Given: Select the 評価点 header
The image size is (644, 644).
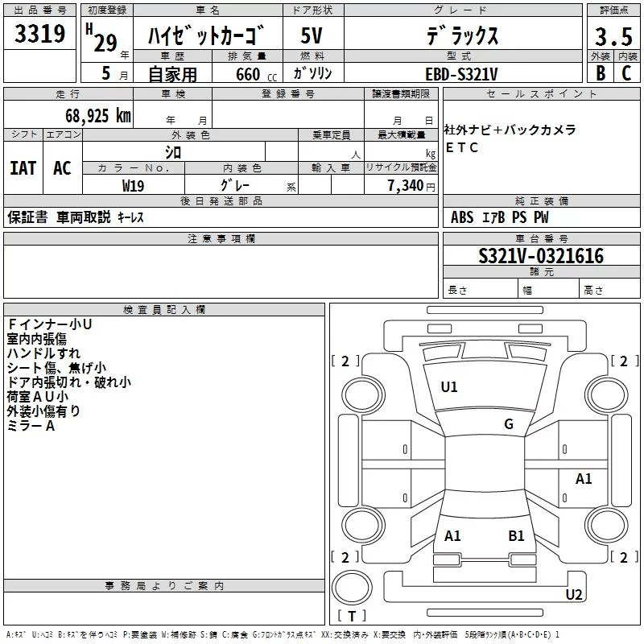Looking at the screenshot, I should tap(614, 10).
